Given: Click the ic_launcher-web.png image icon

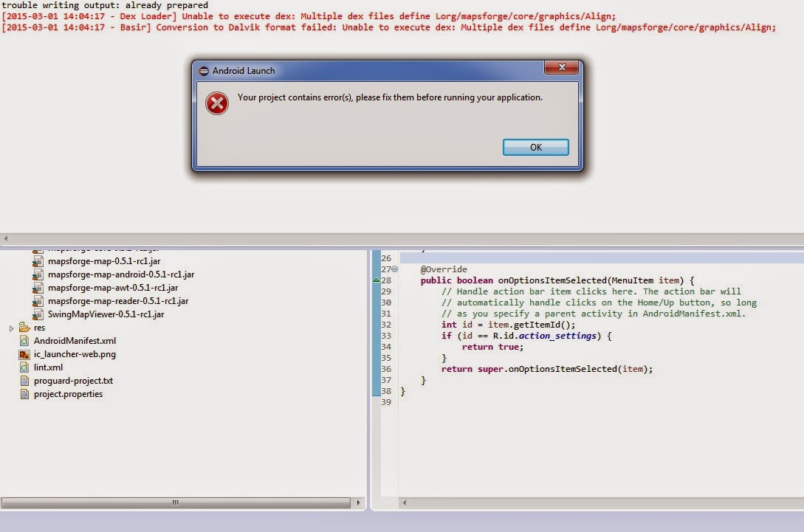Looking at the screenshot, I should coord(24,354).
